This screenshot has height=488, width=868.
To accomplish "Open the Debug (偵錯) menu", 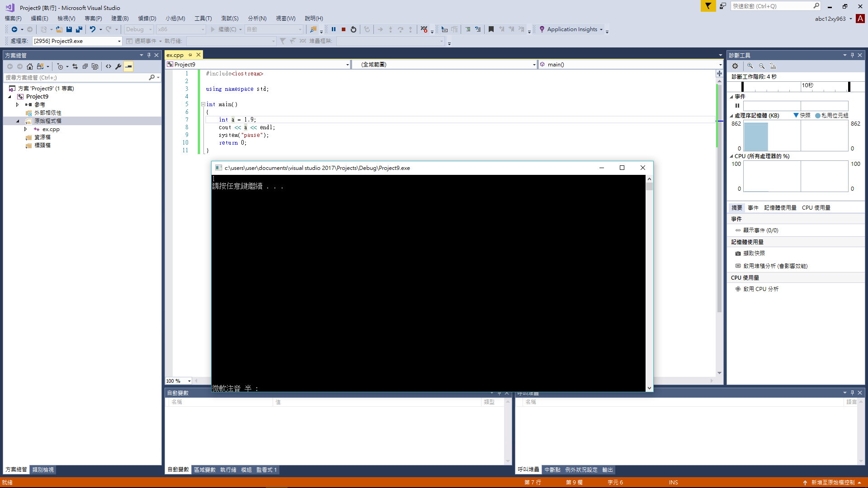I will click(x=147, y=18).
